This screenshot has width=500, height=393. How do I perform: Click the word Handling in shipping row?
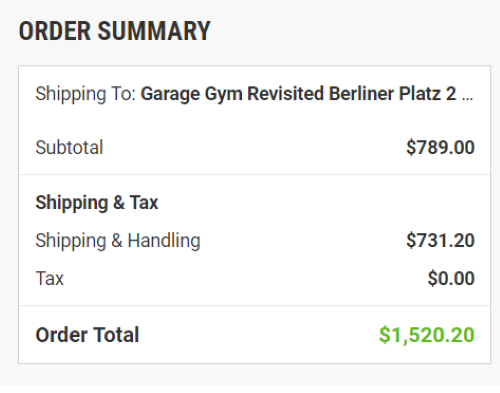coord(164,241)
